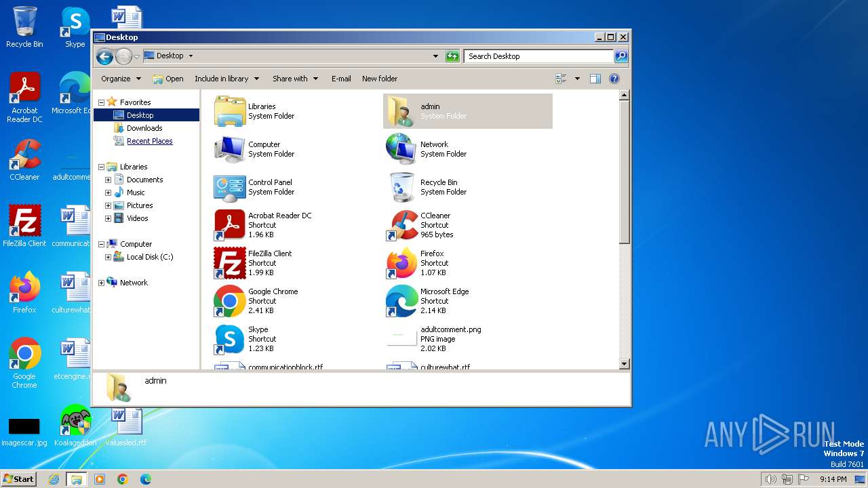Open the Organize menu
Viewport: 868px width, 488px height.
121,79
